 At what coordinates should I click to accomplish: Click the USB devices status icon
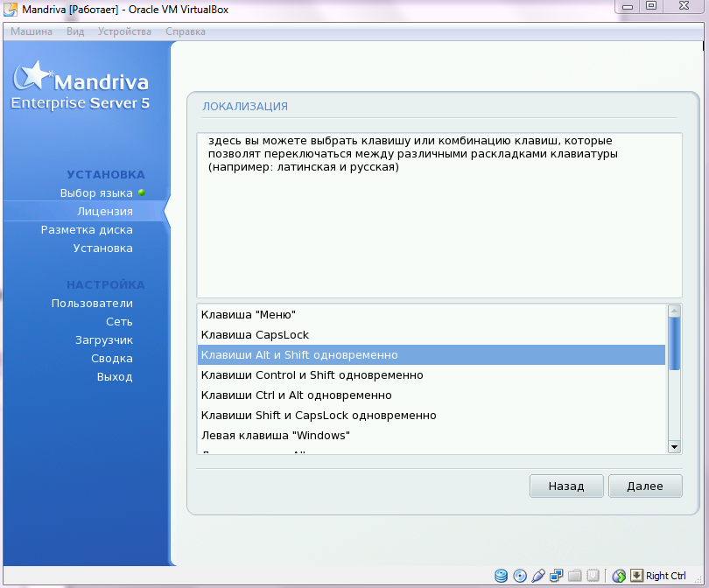[x=538, y=576]
